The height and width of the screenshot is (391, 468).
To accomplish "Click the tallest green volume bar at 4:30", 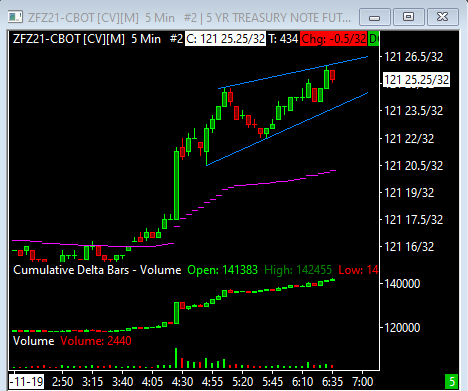I will [x=176, y=358].
